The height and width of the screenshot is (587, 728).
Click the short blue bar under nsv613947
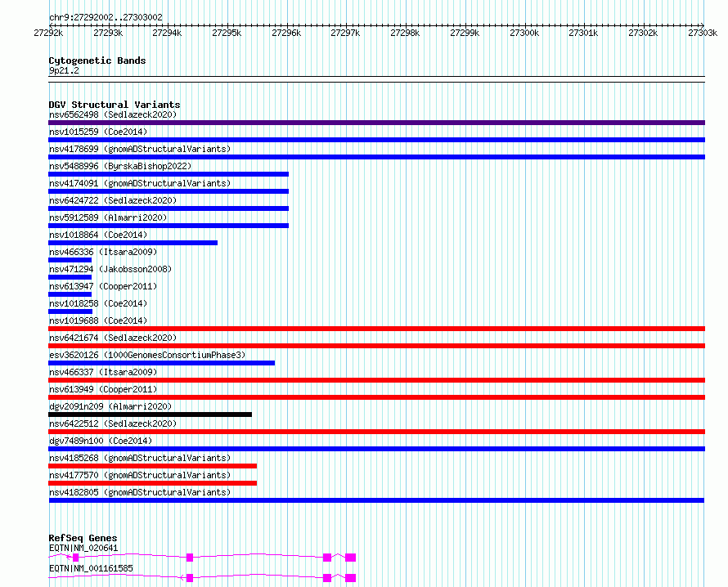(70, 294)
